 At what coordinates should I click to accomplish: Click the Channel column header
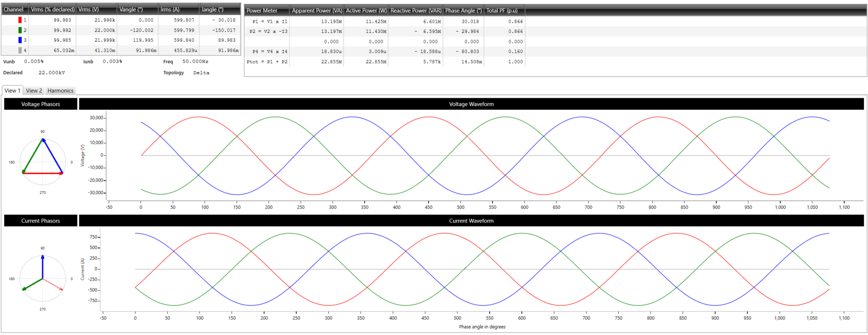pyautogui.click(x=15, y=9)
